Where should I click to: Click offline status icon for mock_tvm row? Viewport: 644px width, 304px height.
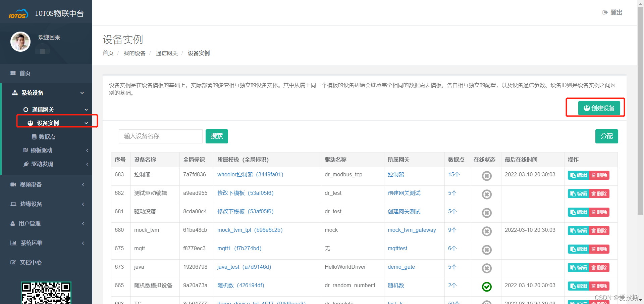click(x=487, y=231)
